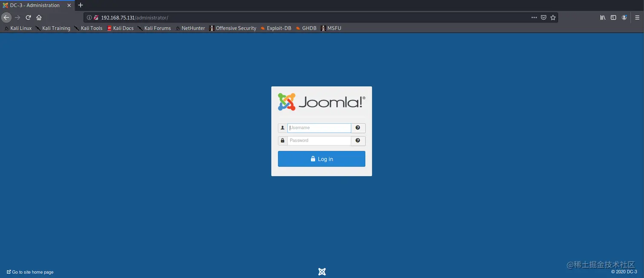The image size is (644, 278).
Task: Click the blue Log in button
Action: [x=322, y=159]
